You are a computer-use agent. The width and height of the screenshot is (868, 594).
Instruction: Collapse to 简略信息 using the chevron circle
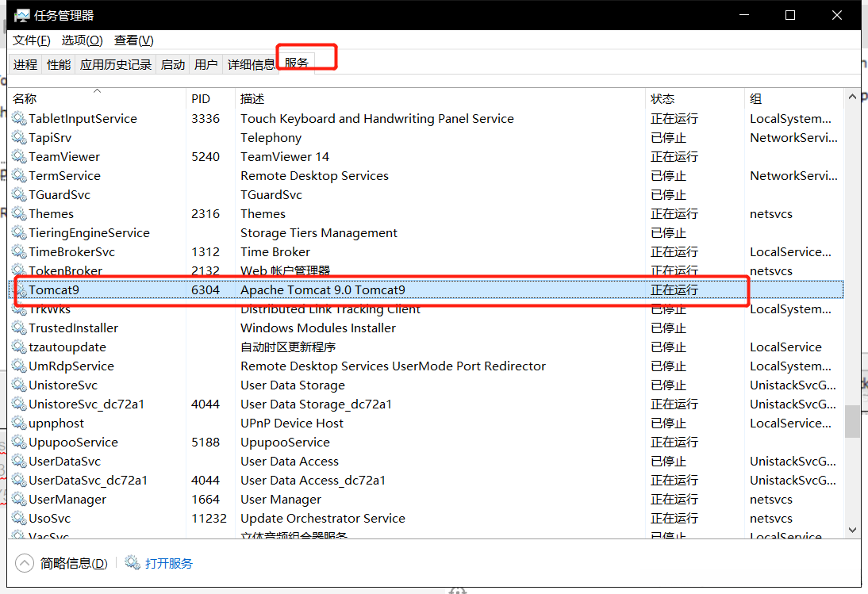tap(25, 563)
